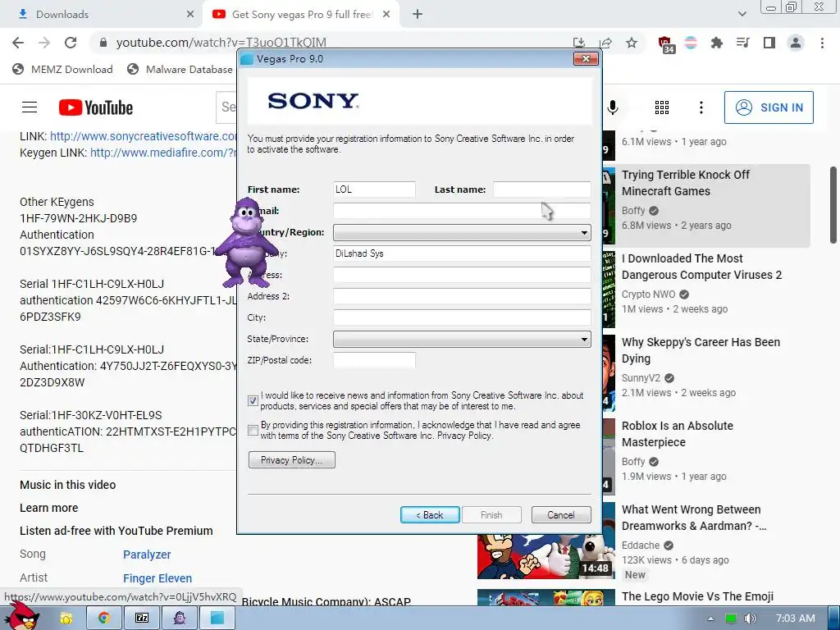Search with voice microphone icon
This screenshot has width=840, height=630.
(613, 107)
